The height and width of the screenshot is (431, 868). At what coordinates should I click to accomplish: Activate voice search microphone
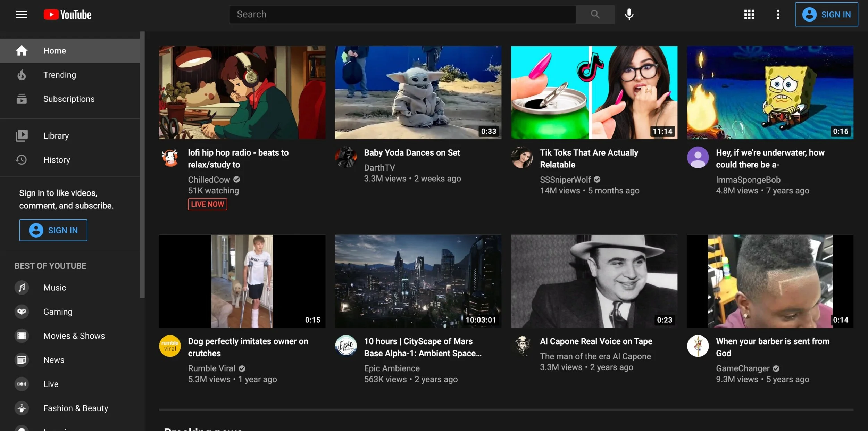(x=629, y=15)
